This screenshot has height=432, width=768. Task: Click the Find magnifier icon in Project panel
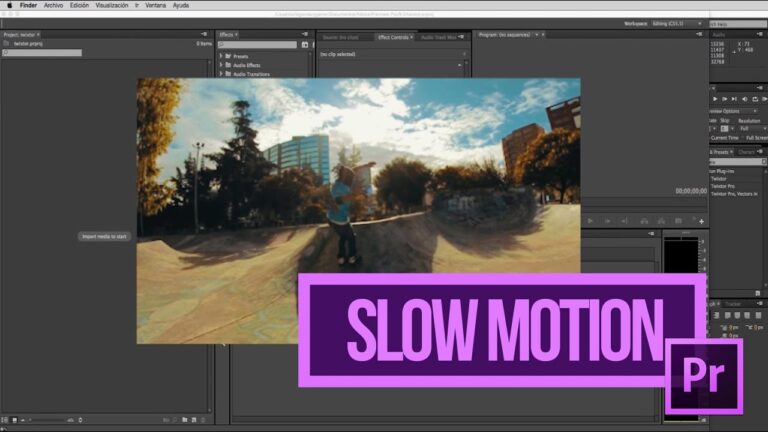175,420
